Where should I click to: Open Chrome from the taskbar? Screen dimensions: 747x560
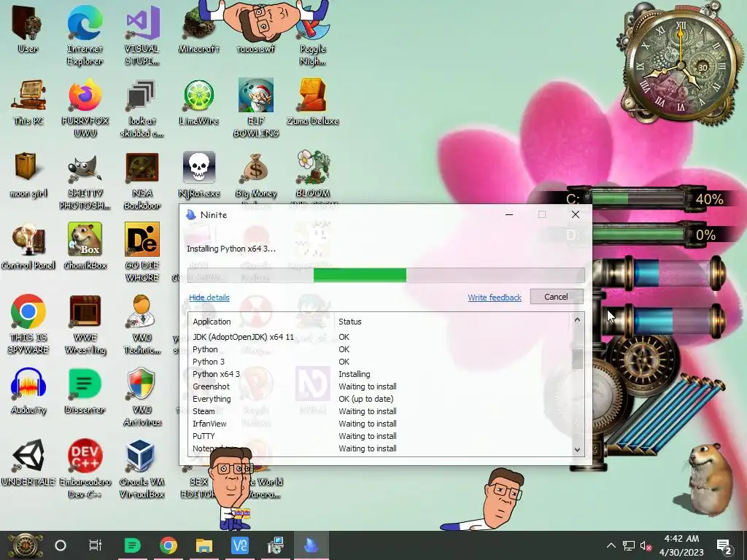(x=169, y=545)
